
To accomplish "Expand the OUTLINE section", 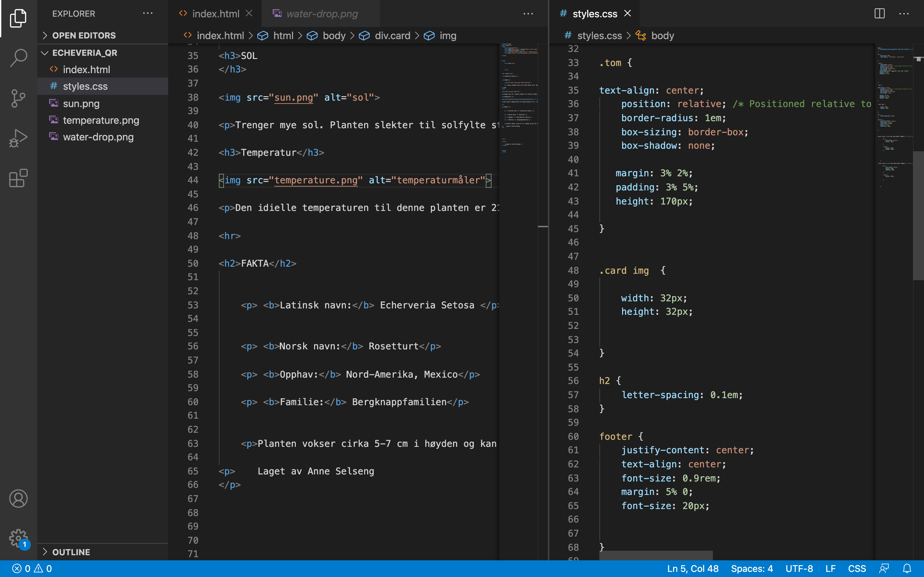I will 71,552.
